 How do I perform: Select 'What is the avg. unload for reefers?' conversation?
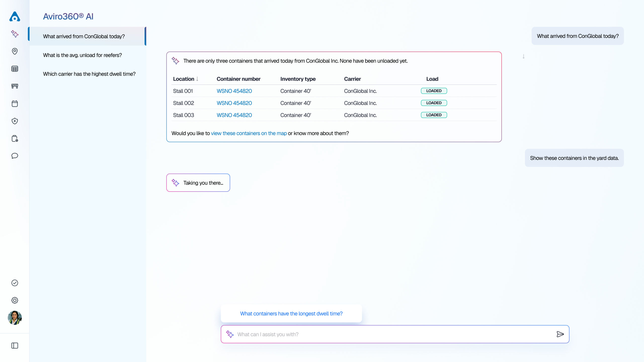coord(82,55)
